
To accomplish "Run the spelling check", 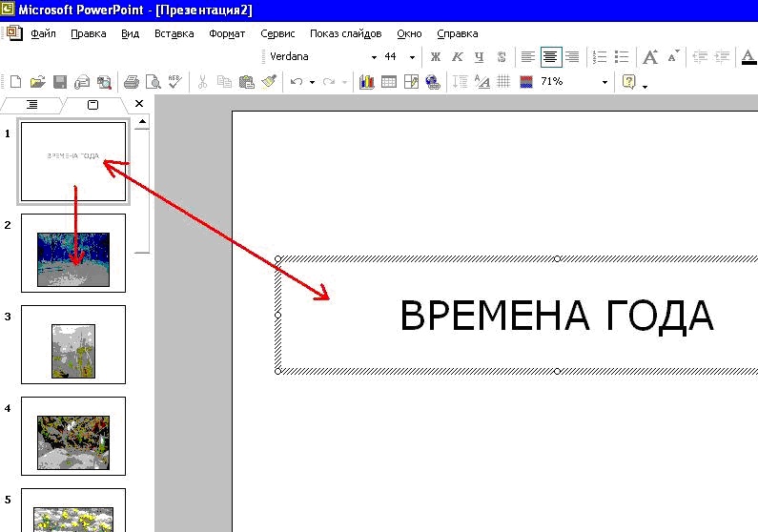I will pos(175,82).
